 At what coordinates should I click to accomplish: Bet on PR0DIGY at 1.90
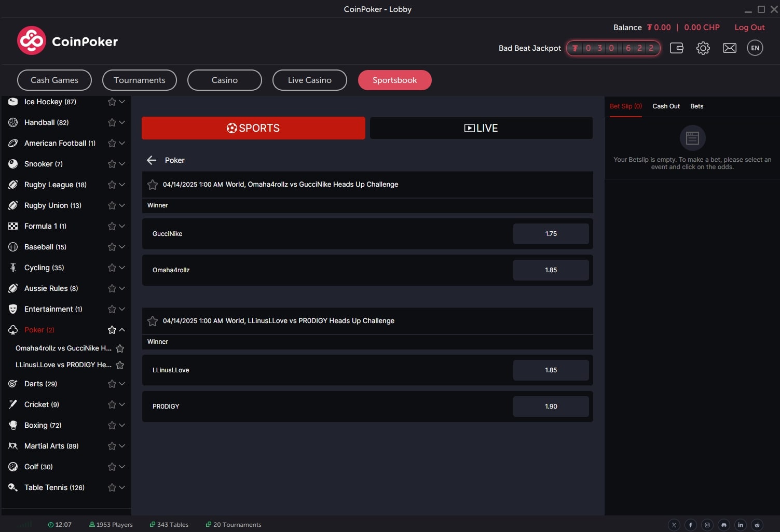pos(551,407)
